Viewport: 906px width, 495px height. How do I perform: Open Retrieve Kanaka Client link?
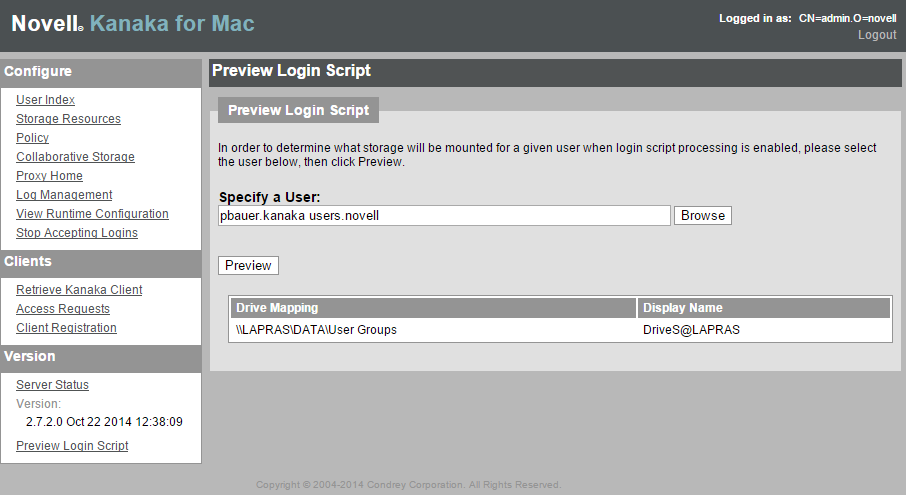tap(79, 290)
